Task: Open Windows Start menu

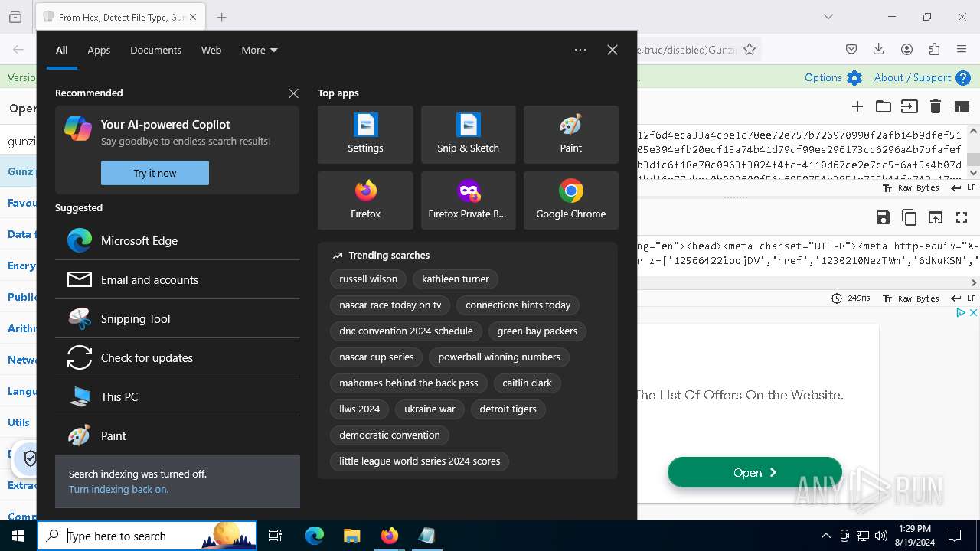Action: coord(18,536)
